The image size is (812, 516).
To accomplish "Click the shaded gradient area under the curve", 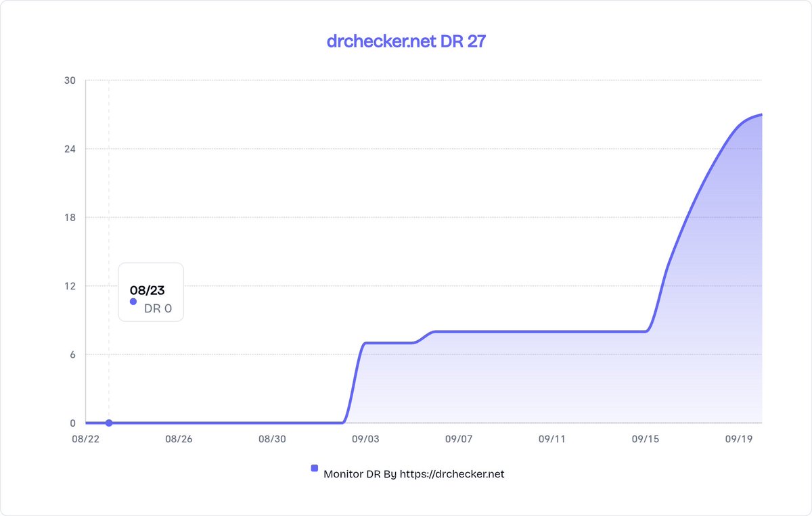I will [541, 379].
